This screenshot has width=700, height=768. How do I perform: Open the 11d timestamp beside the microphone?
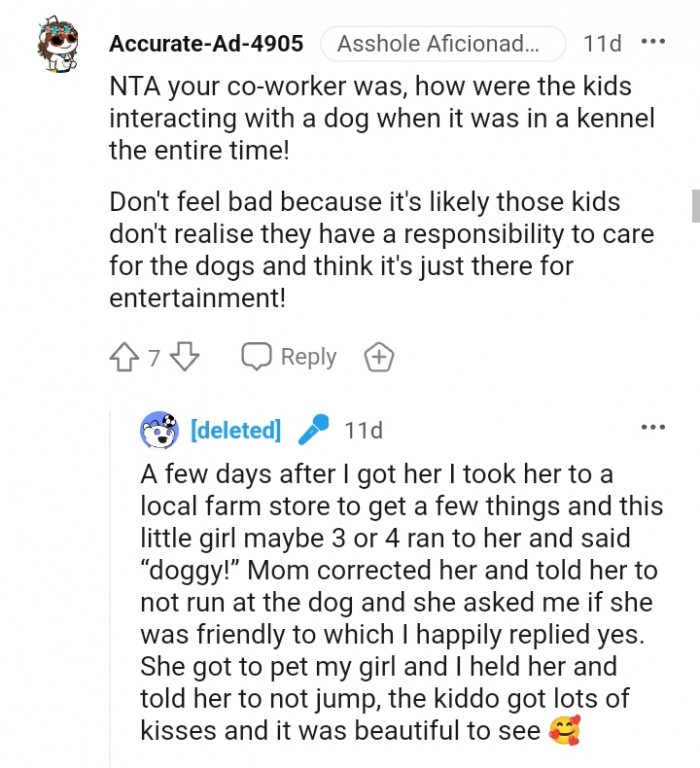pos(363,431)
